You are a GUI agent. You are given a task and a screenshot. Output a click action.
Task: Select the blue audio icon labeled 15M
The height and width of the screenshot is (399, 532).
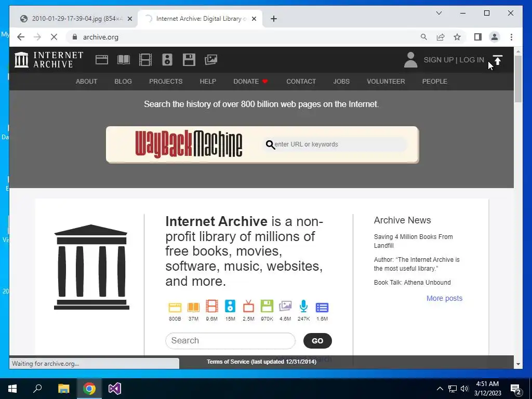230,306
